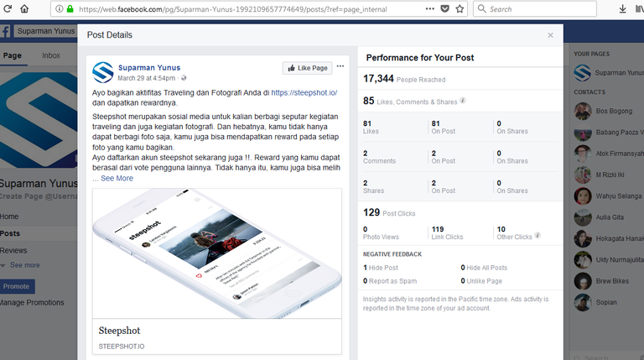This screenshot has height=360, width=644.
Task: Open the March 29 at 4:54pm timestamp
Action: point(146,78)
